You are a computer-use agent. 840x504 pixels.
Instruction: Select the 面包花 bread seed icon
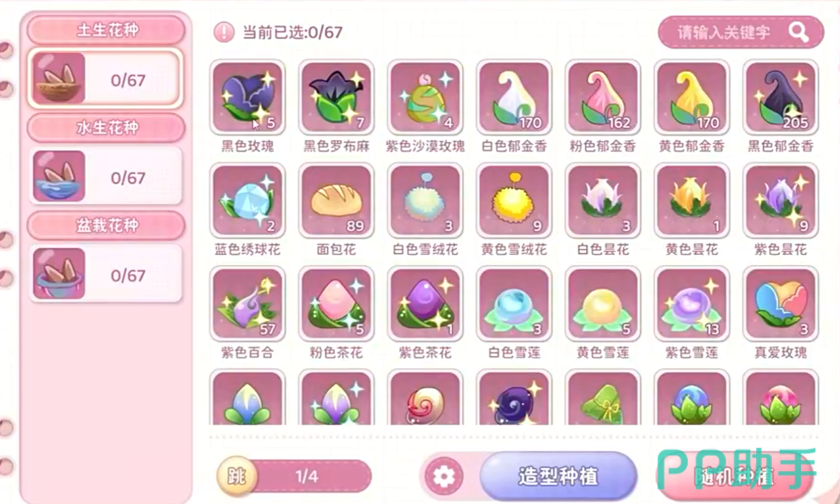[x=336, y=201]
